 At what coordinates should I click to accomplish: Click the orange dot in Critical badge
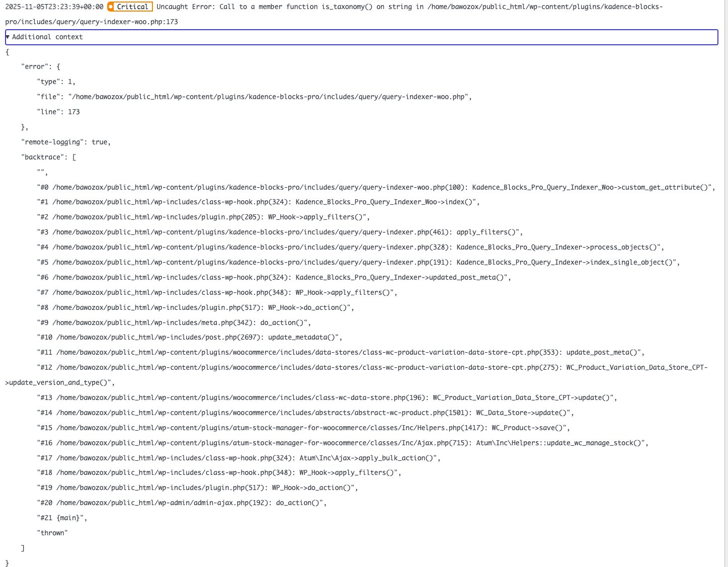click(111, 7)
